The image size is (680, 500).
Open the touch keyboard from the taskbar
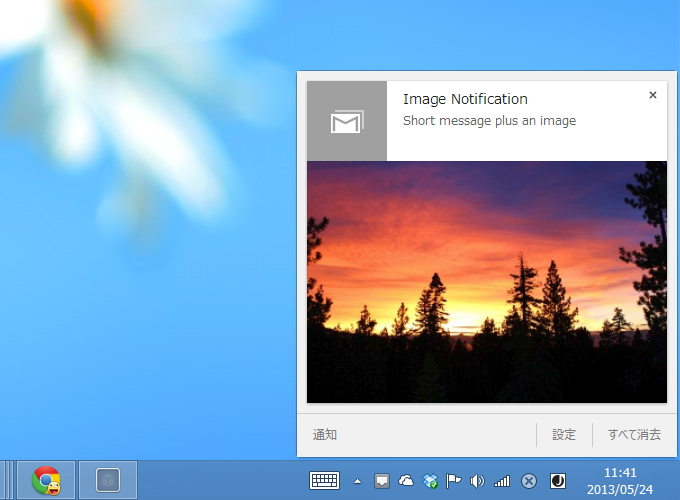coord(324,481)
